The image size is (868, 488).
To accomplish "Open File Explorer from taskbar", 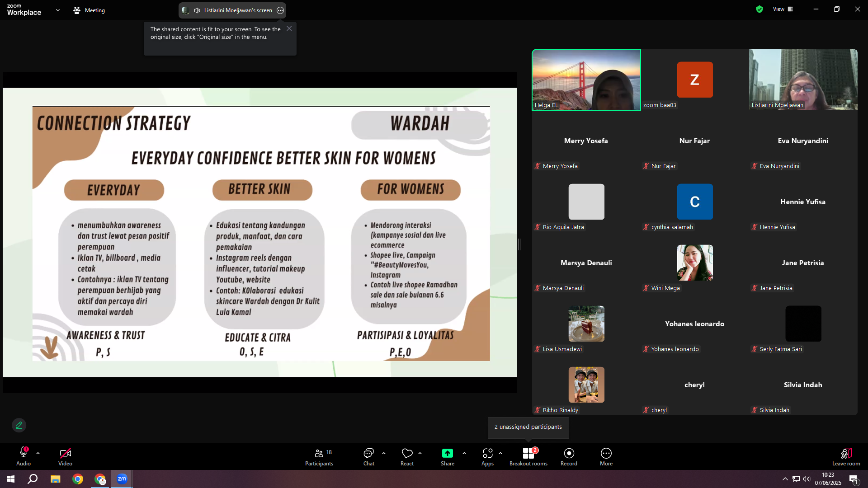I will coord(55,479).
